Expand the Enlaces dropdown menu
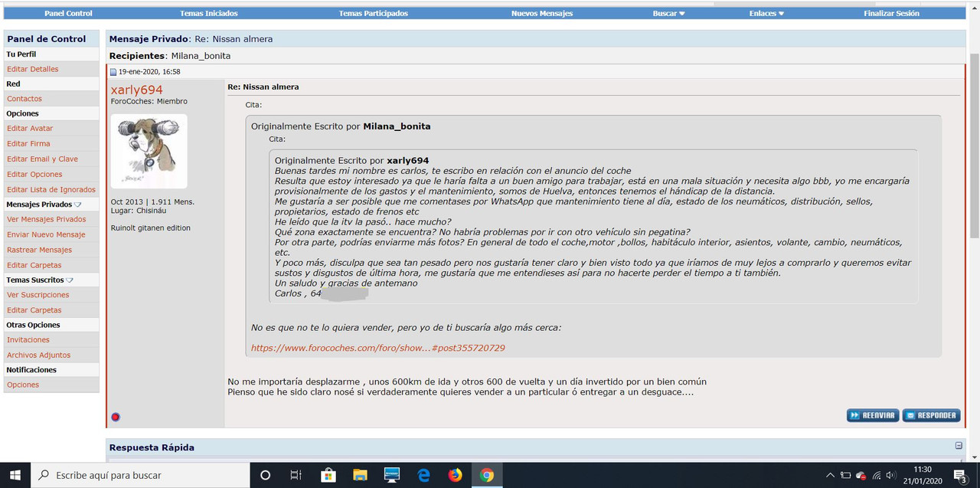This screenshot has height=488, width=980. [766, 13]
